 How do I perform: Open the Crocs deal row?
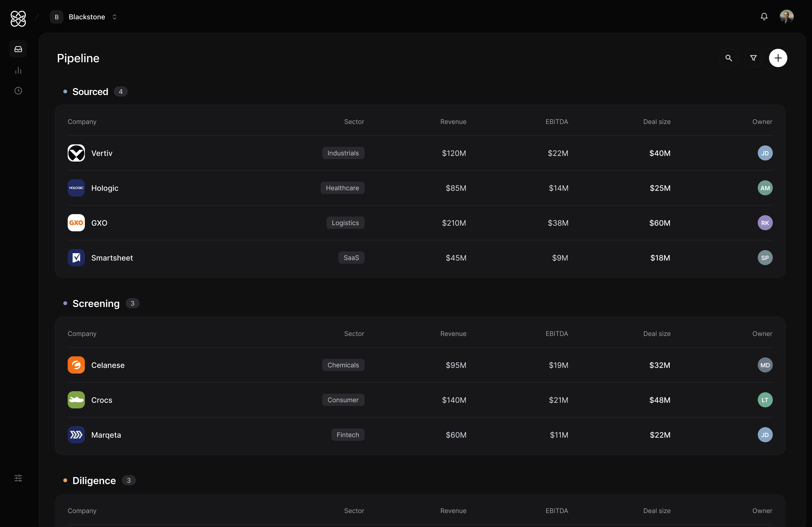[420, 400]
